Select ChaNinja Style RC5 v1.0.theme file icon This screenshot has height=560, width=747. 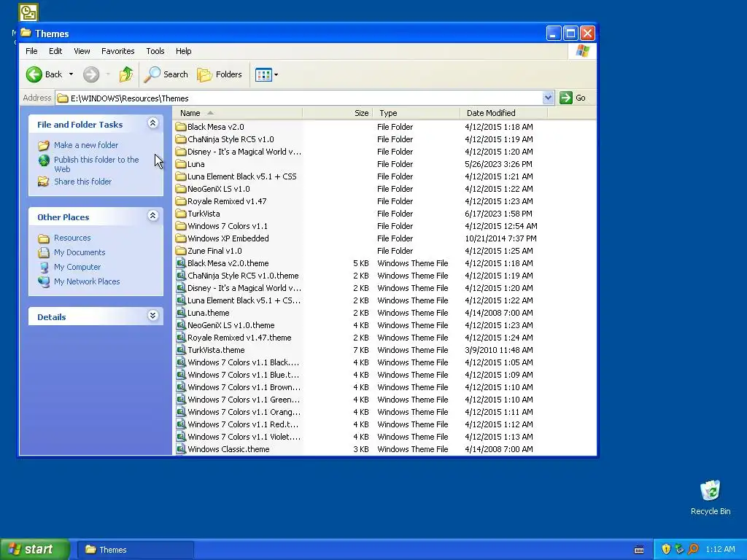point(181,275)
